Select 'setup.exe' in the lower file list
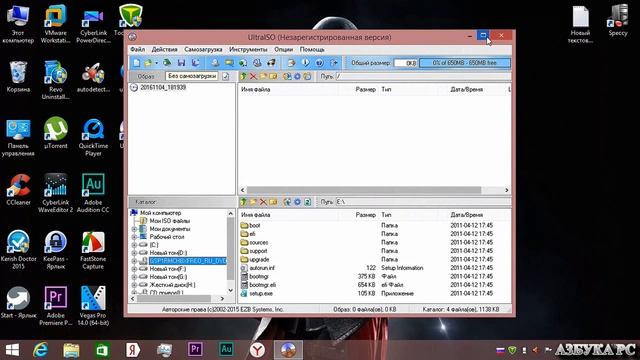Screen dimensions: 640x360 261,293
